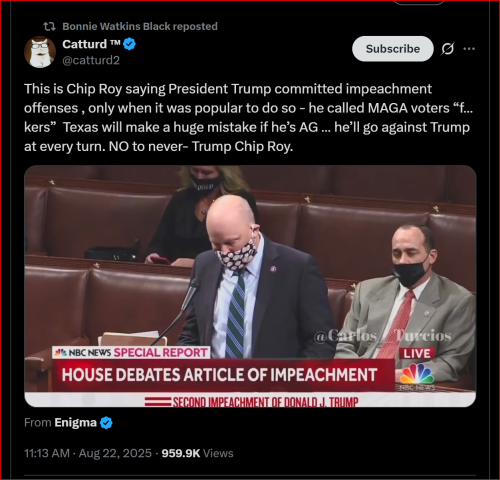The width and height of the screenshot is (500, 480).
Task: Click the LIVE badge in the video
Action: point(417,353)
